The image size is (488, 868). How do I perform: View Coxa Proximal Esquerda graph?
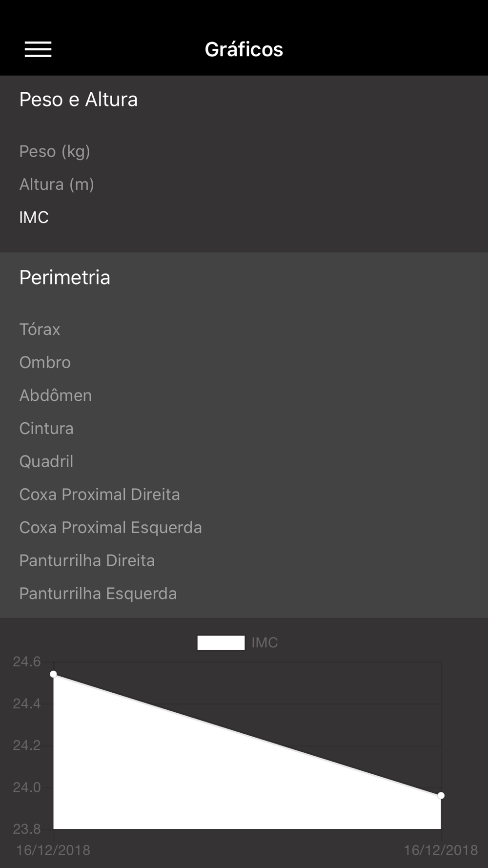tap(111, 527)
